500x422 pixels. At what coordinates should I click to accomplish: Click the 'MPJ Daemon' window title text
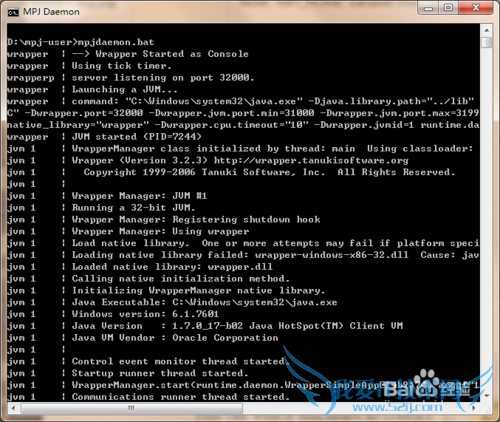click(51, 12)
